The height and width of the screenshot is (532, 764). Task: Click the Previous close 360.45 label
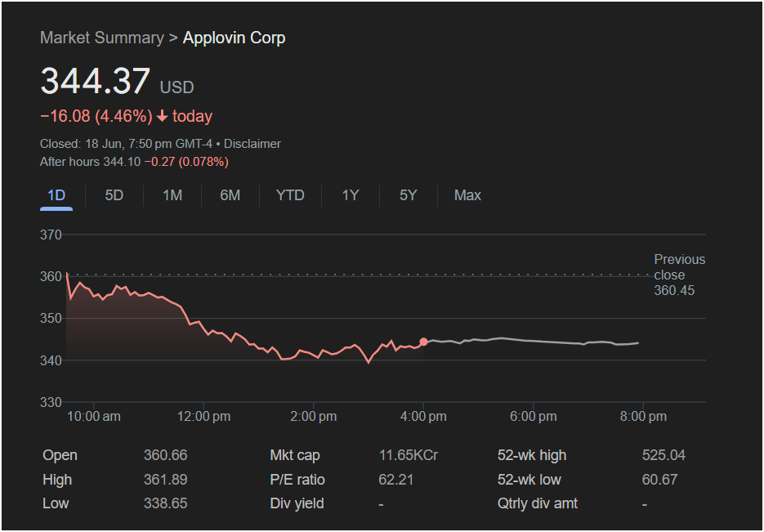tap(679, 275)
